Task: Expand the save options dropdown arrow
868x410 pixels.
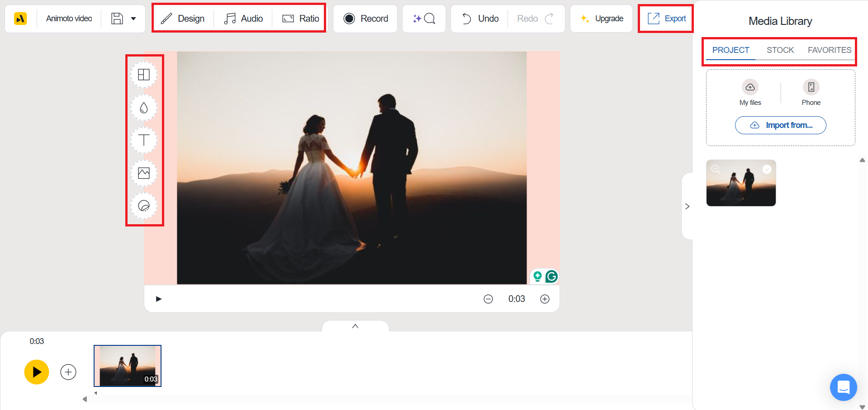Action: coord(133,19)
